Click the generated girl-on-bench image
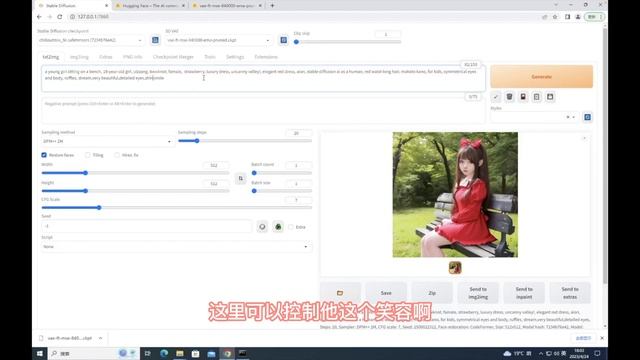 click(455, 195)
